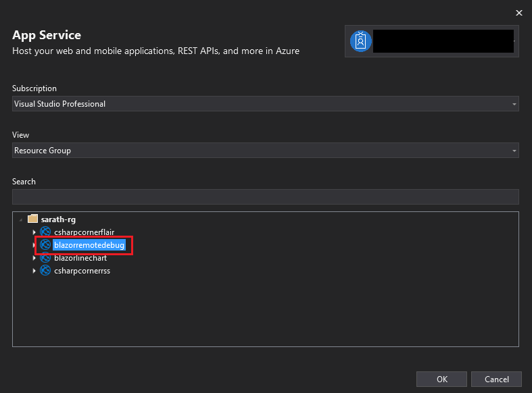Click the csharpcornerrss app service icon

(x=46, y=271)
